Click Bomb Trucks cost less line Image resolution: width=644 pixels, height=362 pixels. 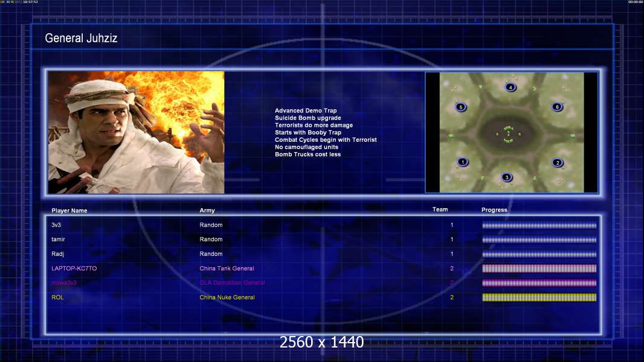[308, 154]
